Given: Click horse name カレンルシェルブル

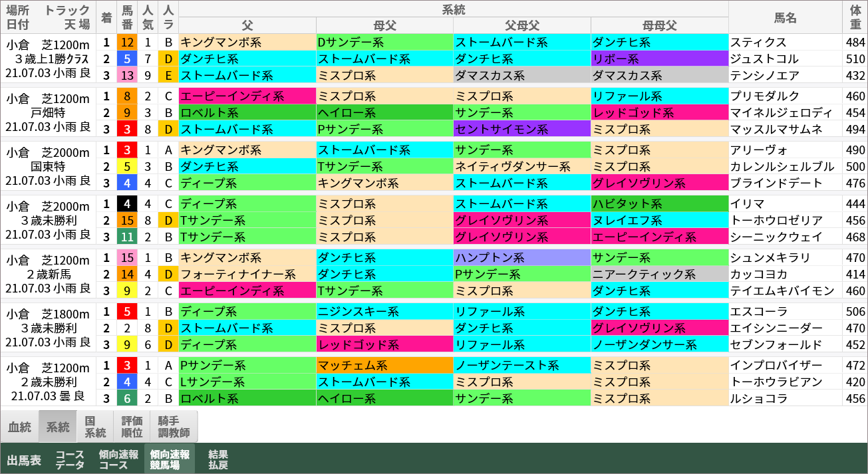Looking at the screenshot, I should [782, 166].
